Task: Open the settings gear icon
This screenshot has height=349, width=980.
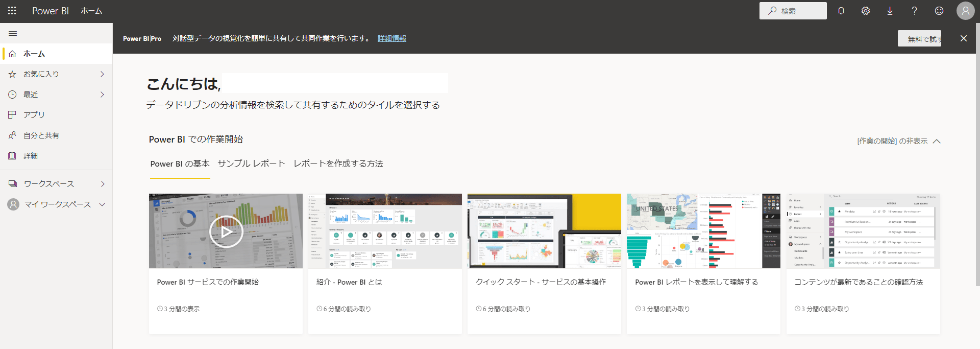Action: pos(866,11)
